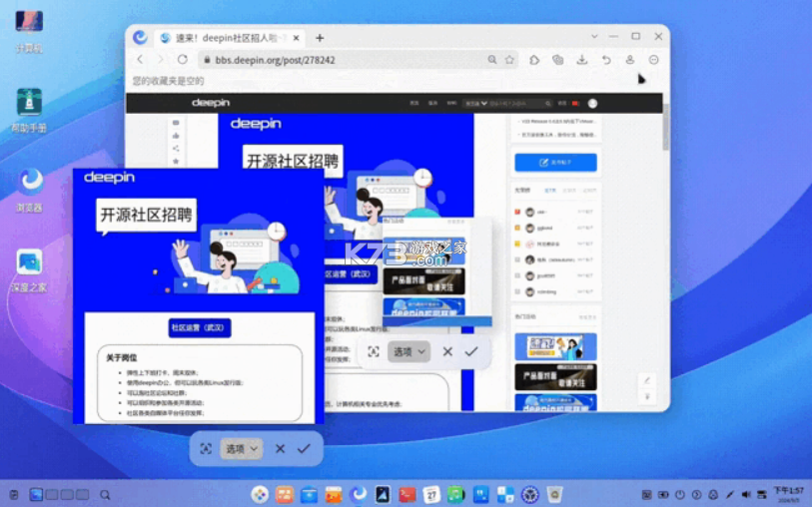Viewport: 812px width, 507px height.
Task: Select the deepin社区招人 browser tab
Action: coord(231,38)
